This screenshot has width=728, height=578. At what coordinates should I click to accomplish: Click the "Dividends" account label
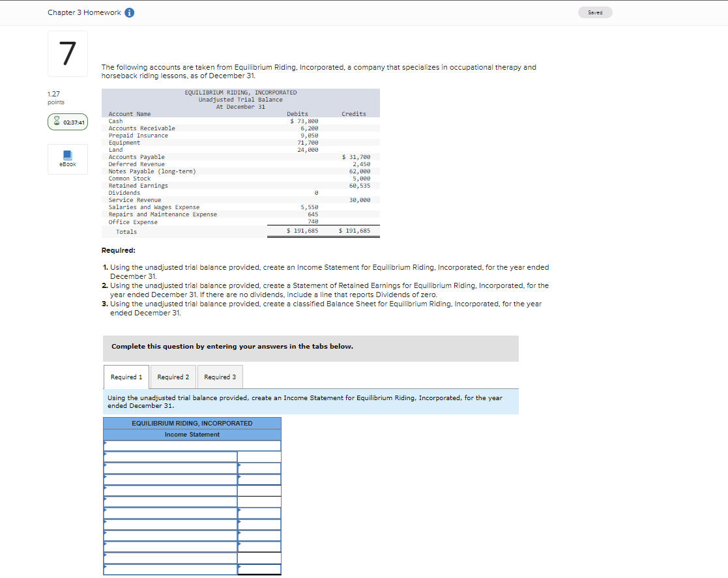click(x=124, y=193)
